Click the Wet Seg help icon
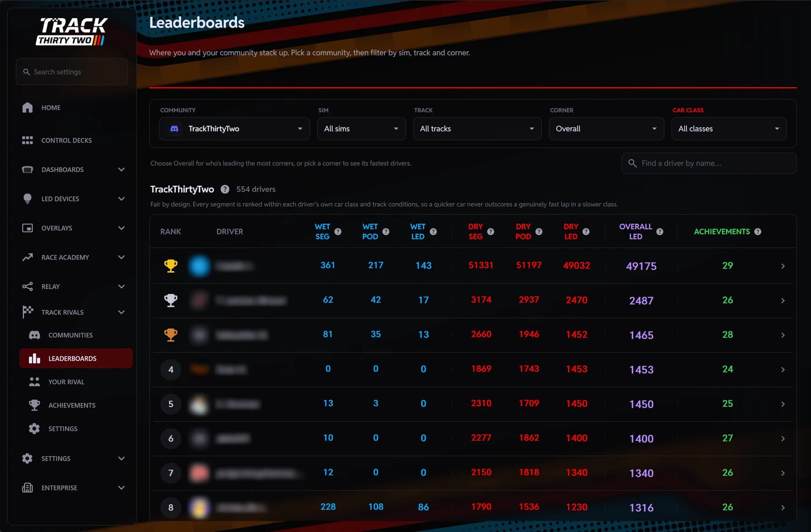Screen dimensions: 811x532 click(338, 232)
